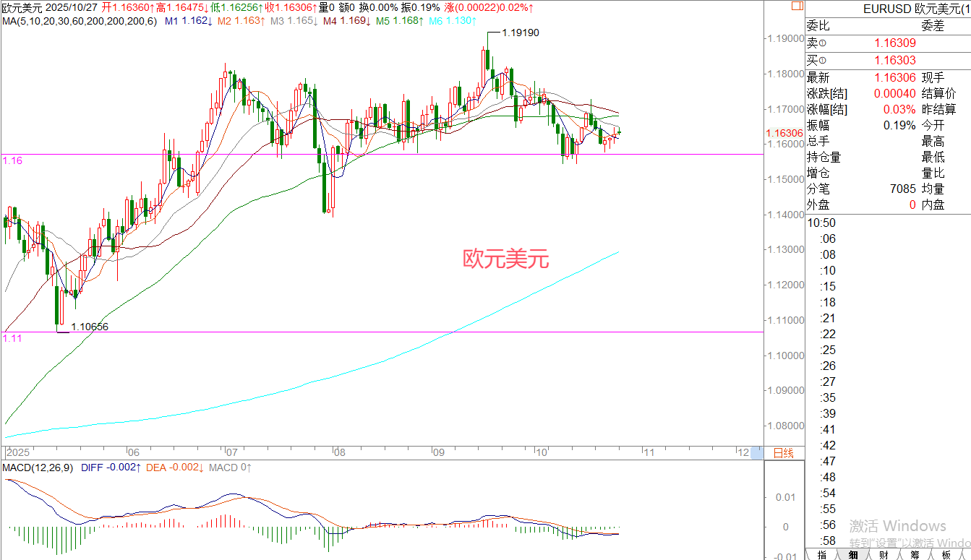Open the 财 tab
Image resolution: width=971 pixels, height=560 pixels.
pos(884,554)
